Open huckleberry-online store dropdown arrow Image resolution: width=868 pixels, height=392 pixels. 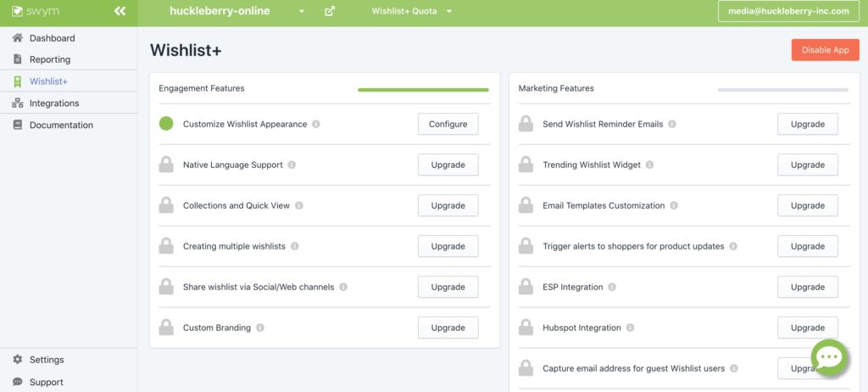click(302, 11)
